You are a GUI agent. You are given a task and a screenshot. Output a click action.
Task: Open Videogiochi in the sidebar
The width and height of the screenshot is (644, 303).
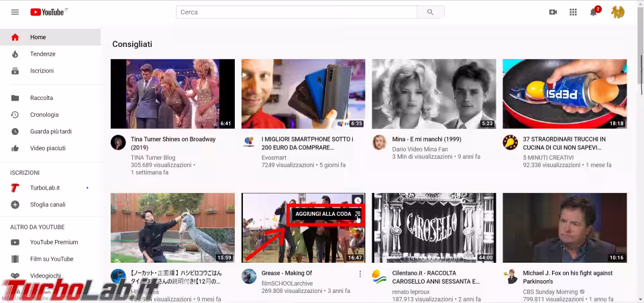tap(50, 276)
